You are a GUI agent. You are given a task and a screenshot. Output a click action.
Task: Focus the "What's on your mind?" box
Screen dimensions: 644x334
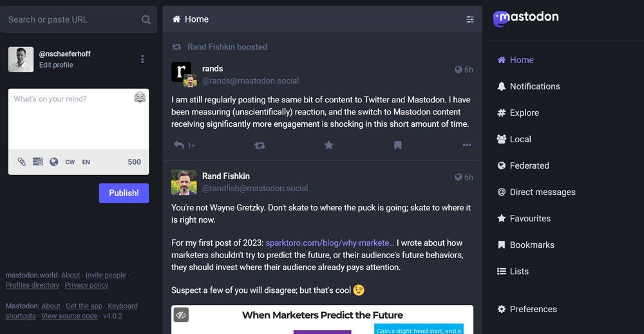point(71,119)
